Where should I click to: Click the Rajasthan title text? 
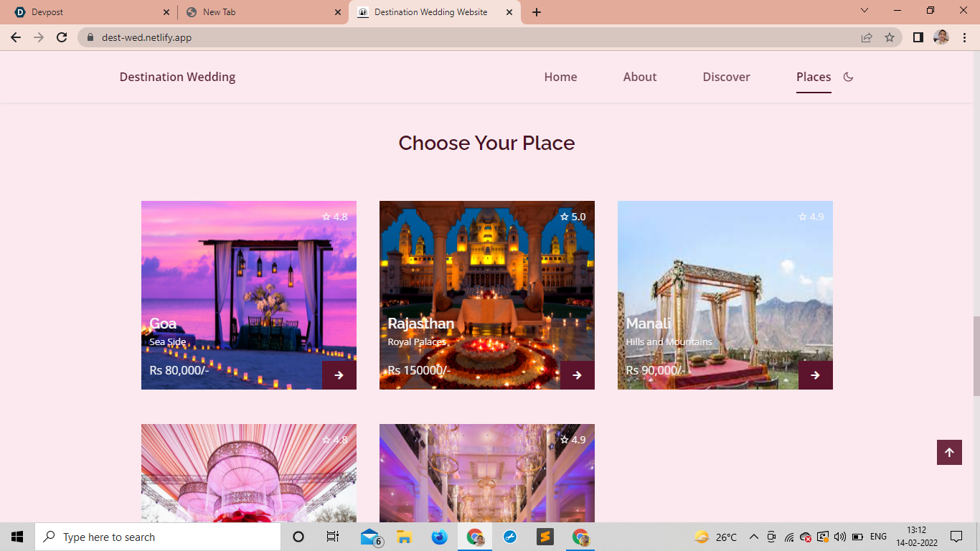coord(421,324)
